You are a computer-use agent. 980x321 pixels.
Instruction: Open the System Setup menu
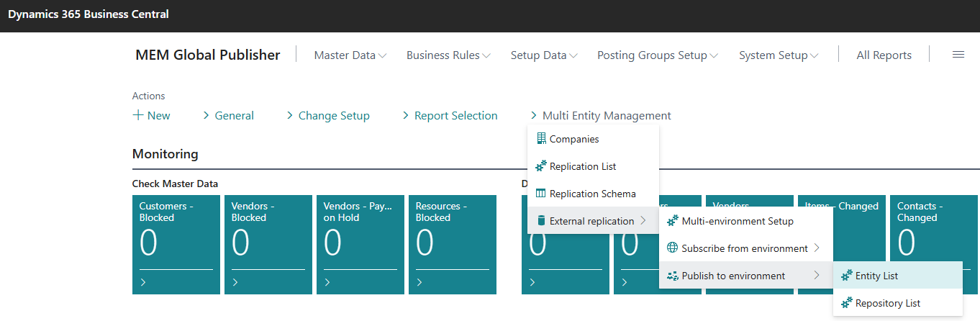coord(779,55)
